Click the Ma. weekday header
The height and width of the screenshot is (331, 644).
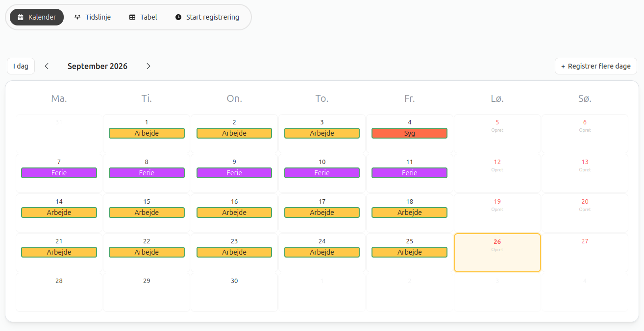(59, 98)
